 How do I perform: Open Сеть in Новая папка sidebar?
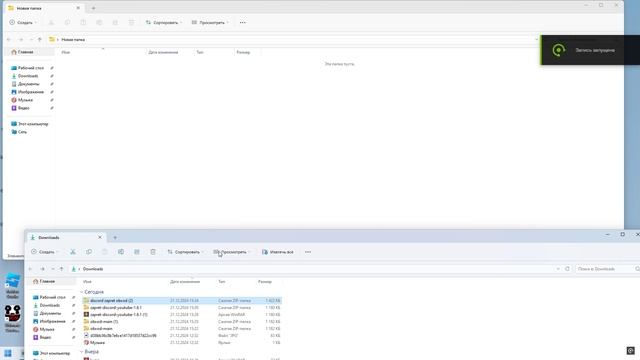[x=22, y=132]
